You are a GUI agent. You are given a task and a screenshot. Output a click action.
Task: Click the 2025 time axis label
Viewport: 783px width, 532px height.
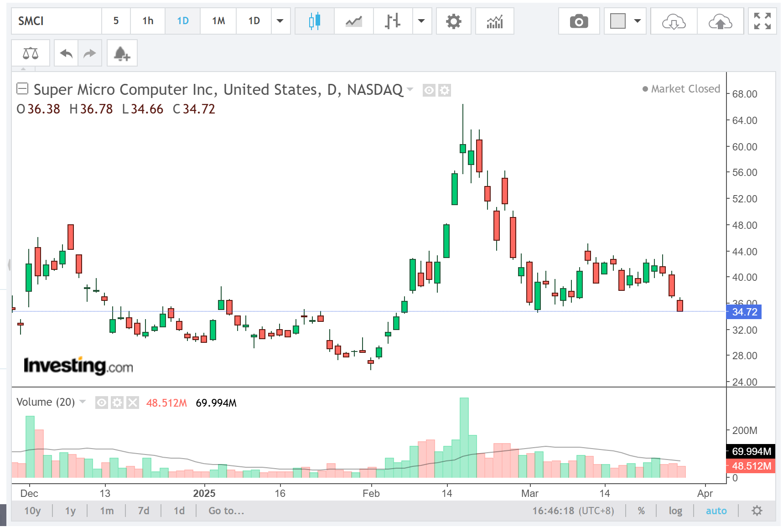point(204,493)
